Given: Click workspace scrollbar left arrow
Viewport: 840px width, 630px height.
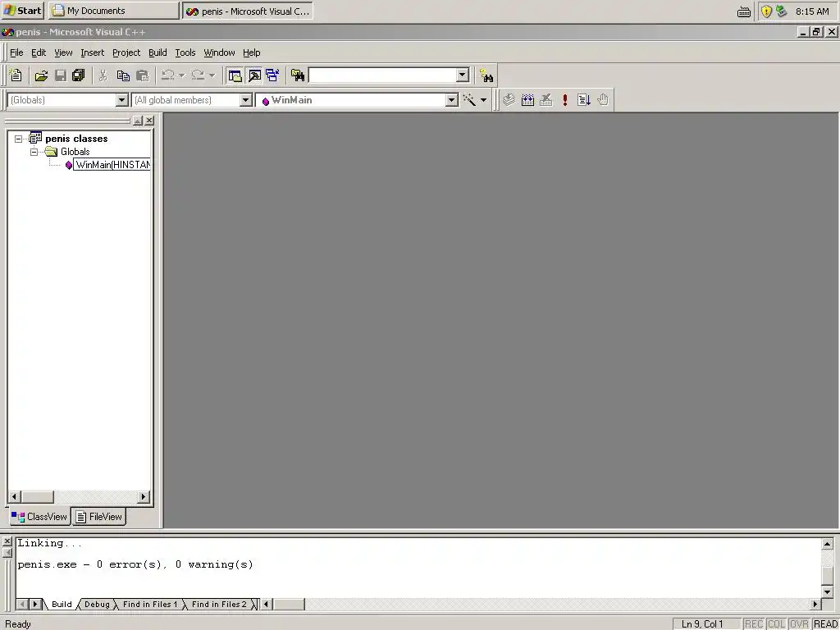Looking at the screenshot, I should click(x=15, y=496).
